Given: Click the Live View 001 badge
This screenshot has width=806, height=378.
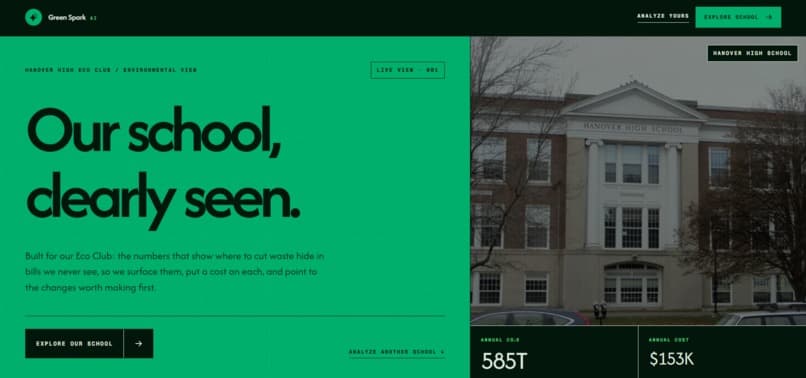Looking at the screenshot, I should (408, 70).
